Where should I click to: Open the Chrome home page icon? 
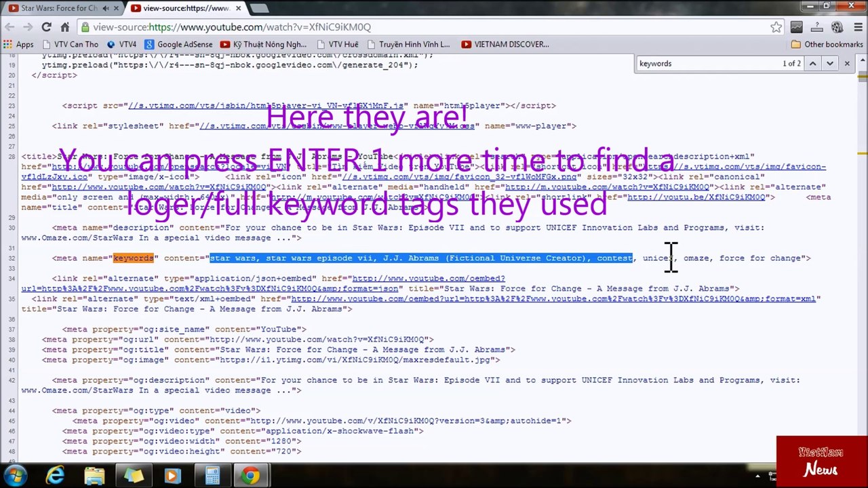(64, 27)
